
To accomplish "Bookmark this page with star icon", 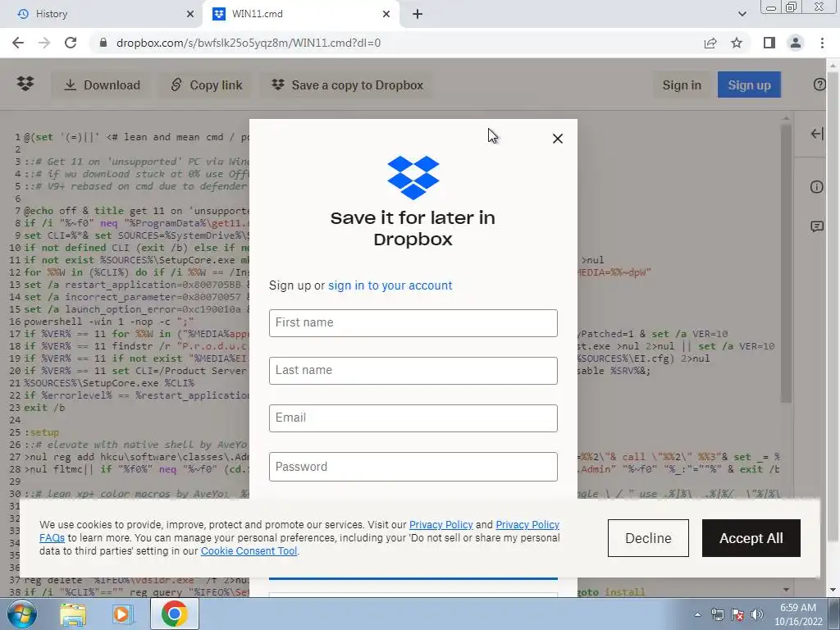I will click(737, 43).
